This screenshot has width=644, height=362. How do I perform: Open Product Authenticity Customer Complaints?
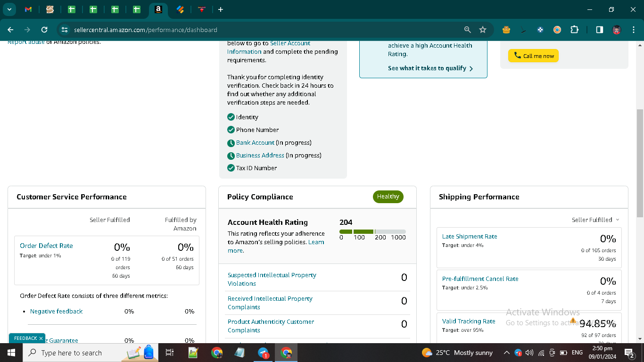tap(271, 326)
